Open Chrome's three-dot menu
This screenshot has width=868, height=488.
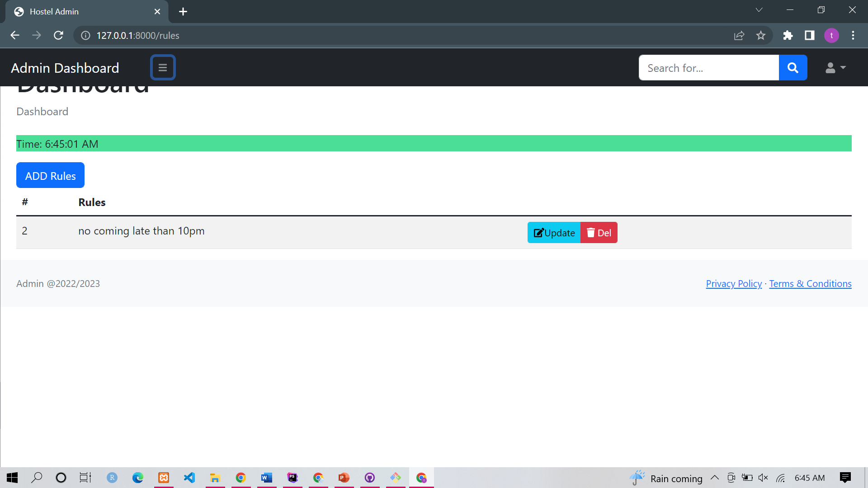(x=853, y=35)
